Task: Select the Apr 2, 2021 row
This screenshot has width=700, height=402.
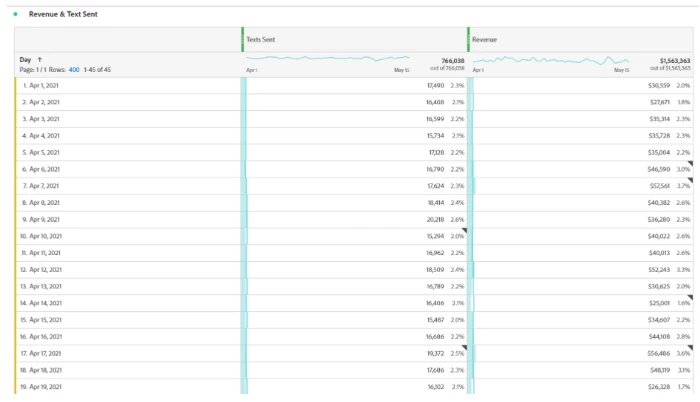Action: point(354,102)
